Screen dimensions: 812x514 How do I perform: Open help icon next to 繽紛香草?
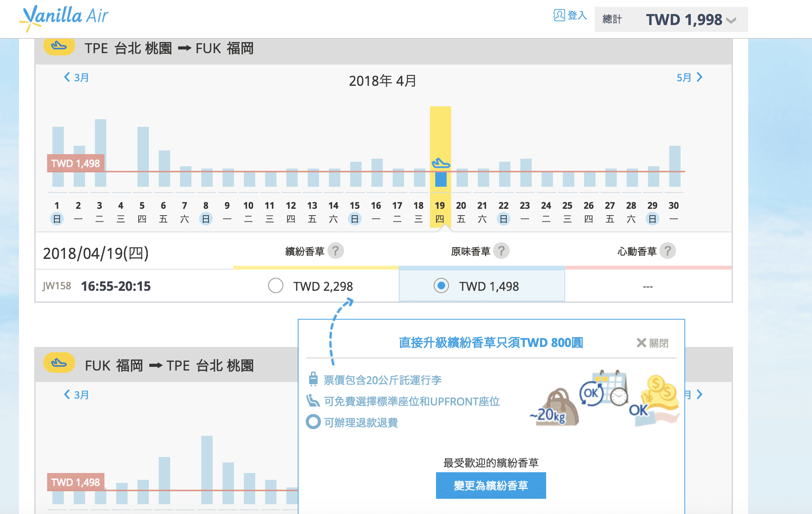pos(335,251)
